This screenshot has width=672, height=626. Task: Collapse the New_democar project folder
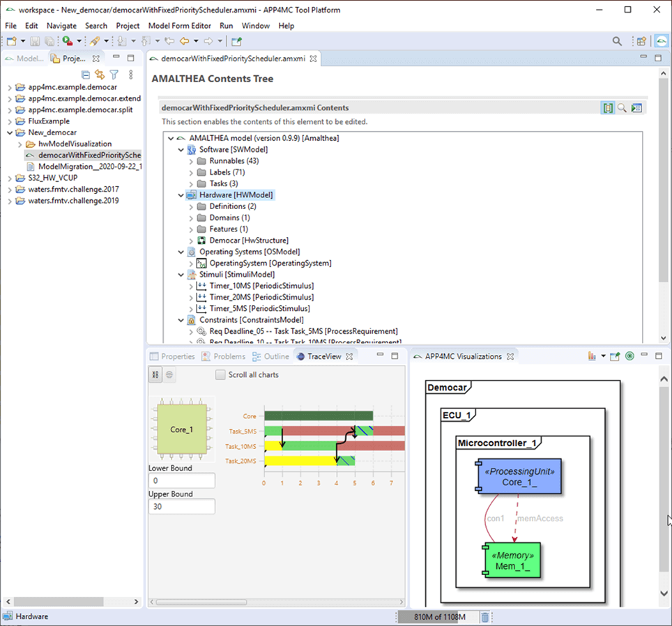[10, 132]
